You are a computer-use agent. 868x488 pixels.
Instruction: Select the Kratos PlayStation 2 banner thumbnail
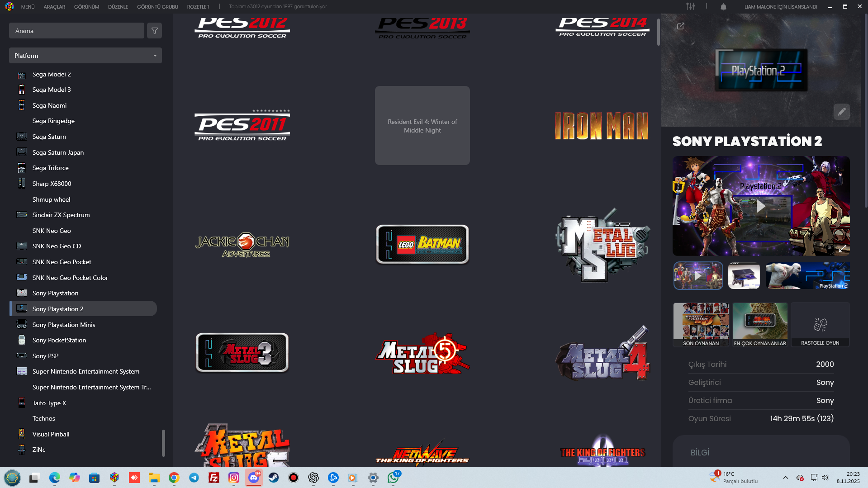[x=807, y=275]
